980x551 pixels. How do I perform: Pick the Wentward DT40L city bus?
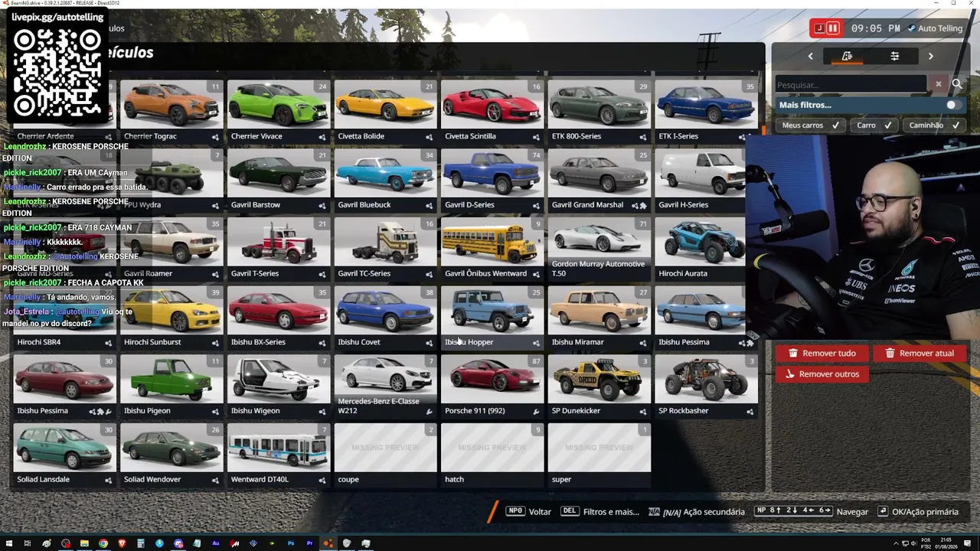(x=279, y=455)
